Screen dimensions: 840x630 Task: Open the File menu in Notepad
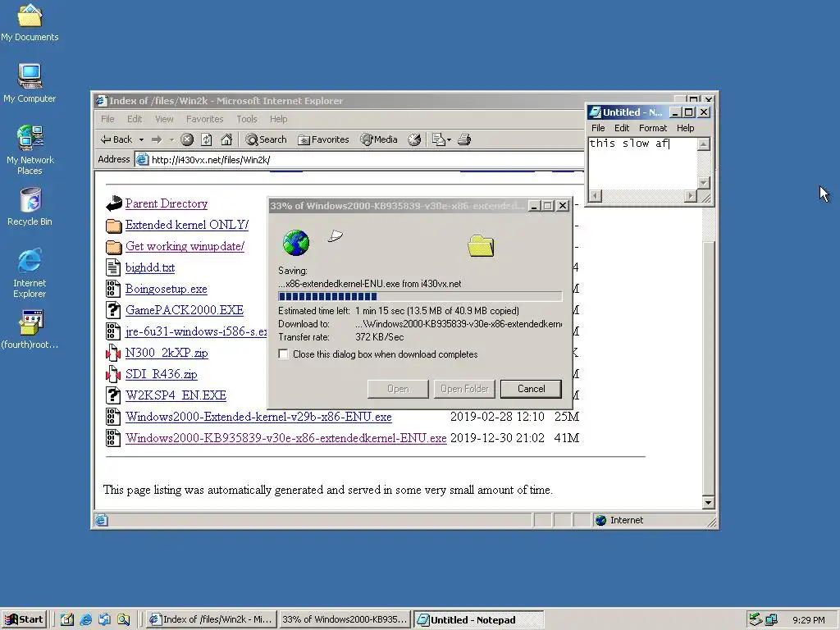coord(598,128)
